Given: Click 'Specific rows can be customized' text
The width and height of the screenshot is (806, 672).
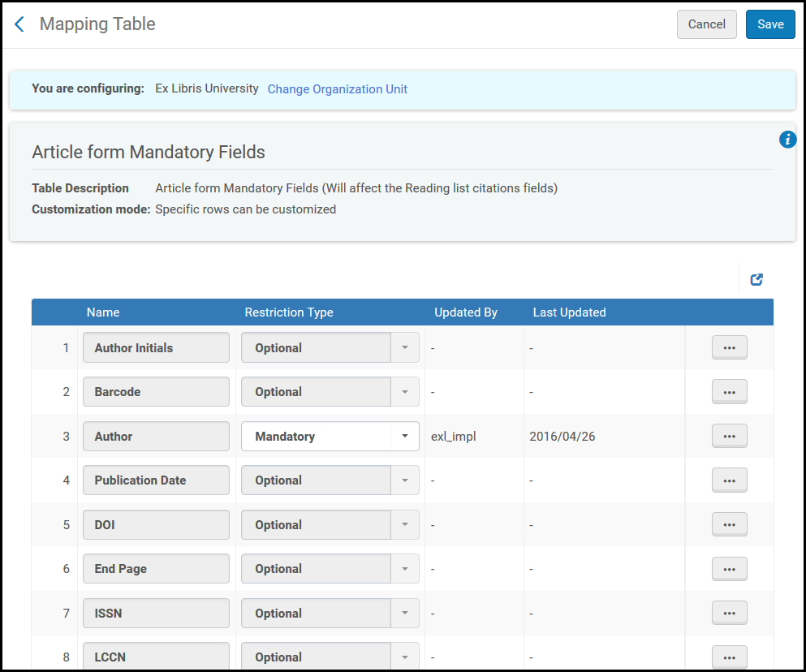Looking at the screenshot, I should [246, 209].
